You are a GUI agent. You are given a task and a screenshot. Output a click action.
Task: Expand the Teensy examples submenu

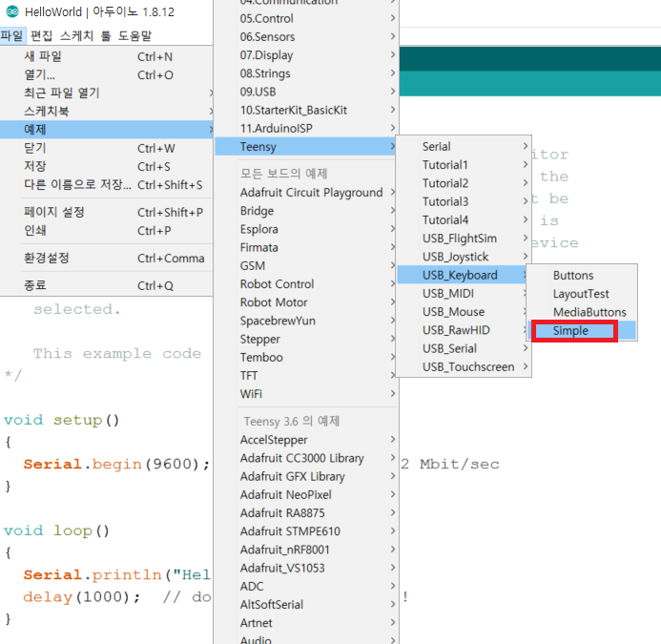(x=306, y=147)
